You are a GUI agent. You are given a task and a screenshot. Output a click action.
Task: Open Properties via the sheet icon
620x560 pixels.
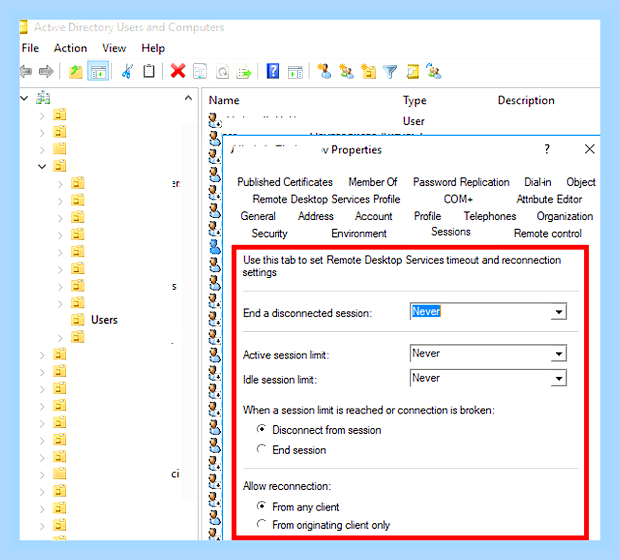pos(200,72)
